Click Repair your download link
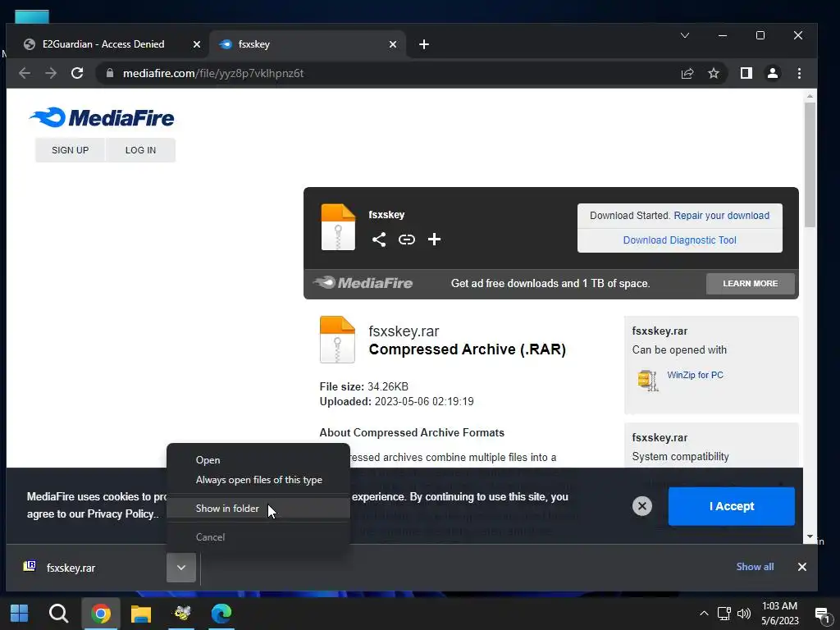840x630 pixels. tap(721, 216)
